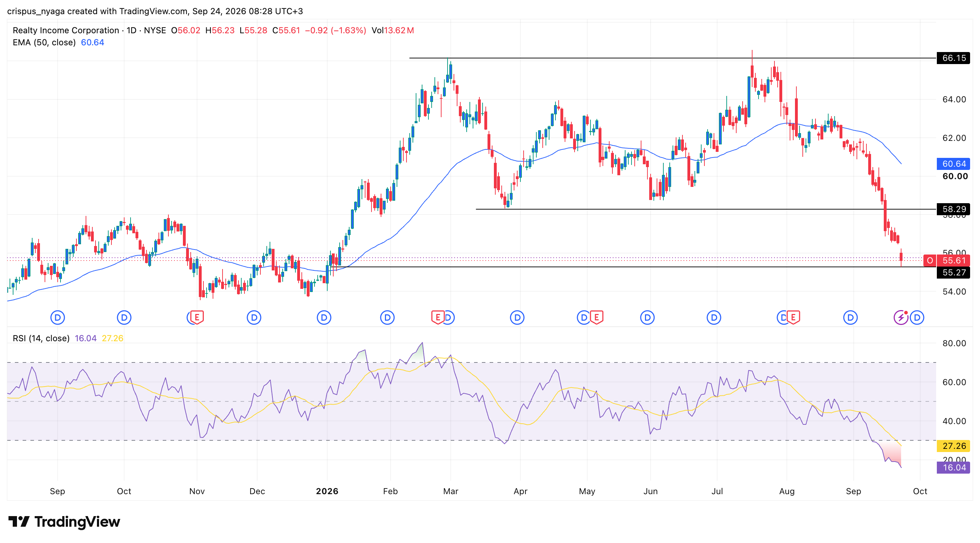Click the change value −0.92 (−1.63%)
The image size is (980, 543).
(335, 30)
